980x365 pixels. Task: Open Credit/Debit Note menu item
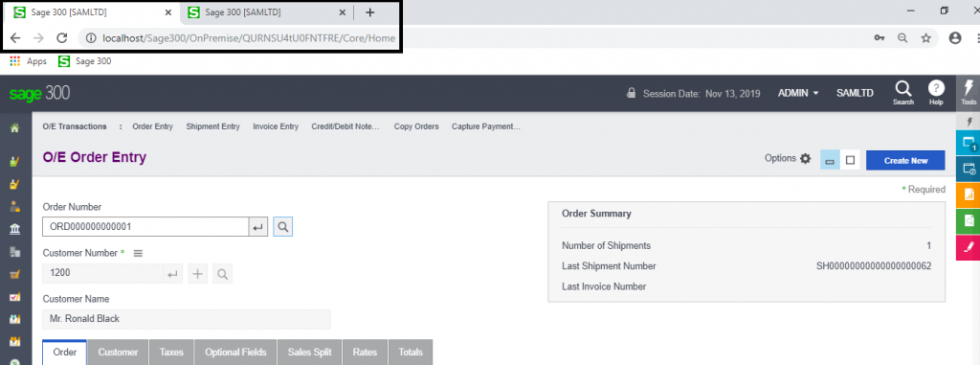click(x=345, y=126)
